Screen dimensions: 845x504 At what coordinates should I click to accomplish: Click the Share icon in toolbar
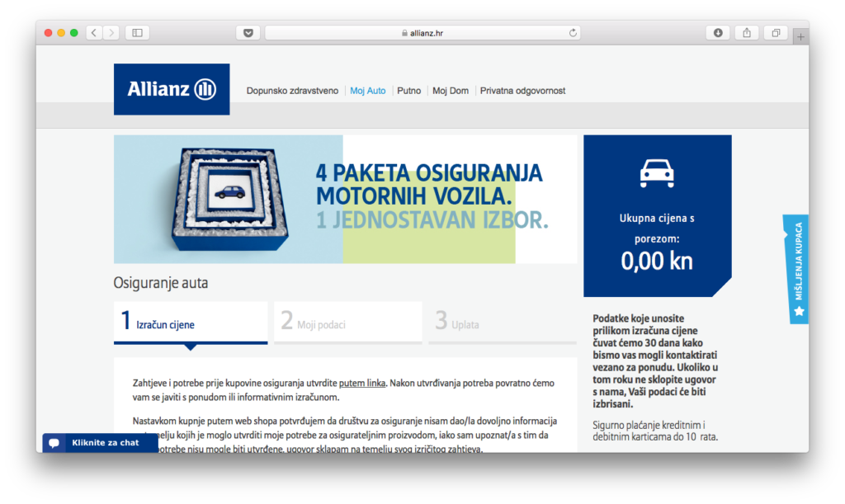(747, 33)
